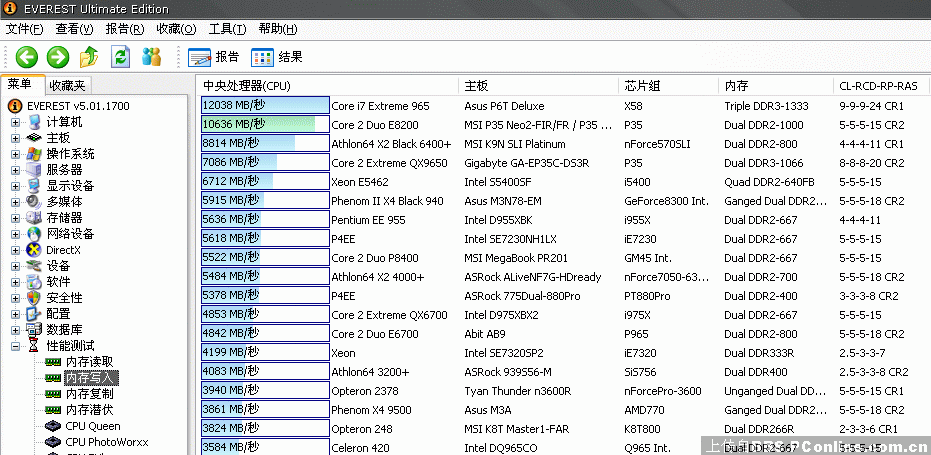Expand the 存储器 tree node
Screen dimensions: 931x455
(15, 218)
